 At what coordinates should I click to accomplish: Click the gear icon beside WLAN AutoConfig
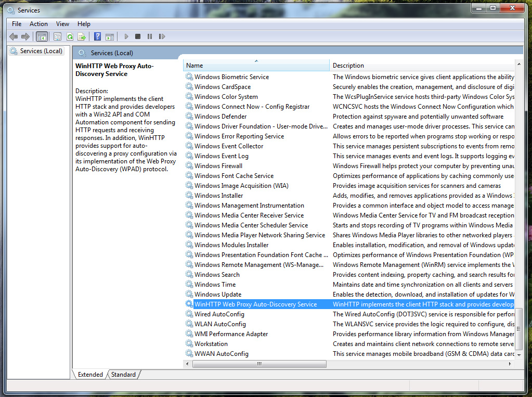pyautogui.click(x=189, y=324)
